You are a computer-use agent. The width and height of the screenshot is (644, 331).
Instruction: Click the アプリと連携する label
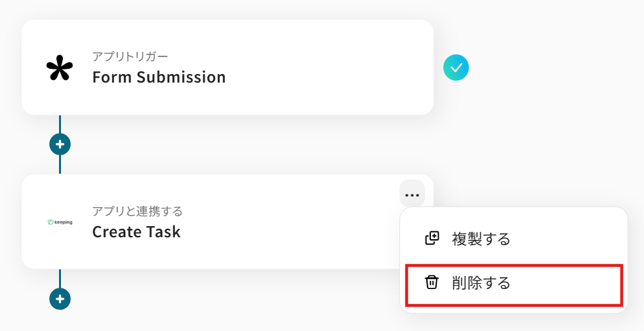137,211
